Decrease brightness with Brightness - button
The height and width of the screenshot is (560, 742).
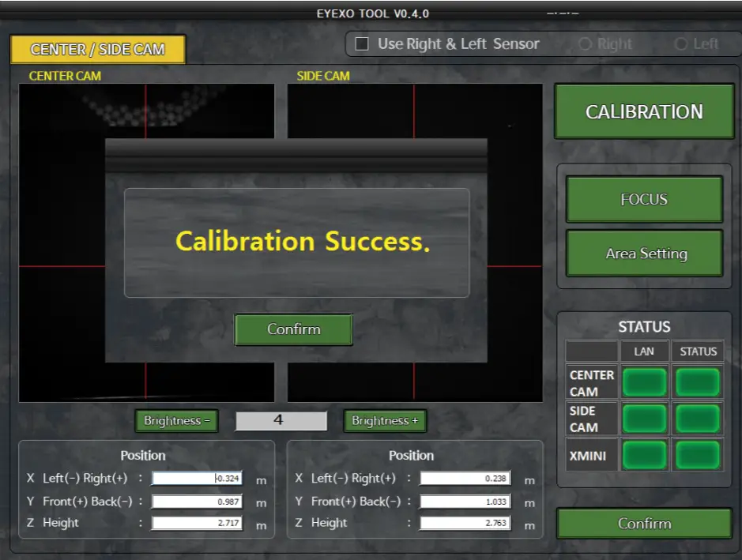click(176, 420)
